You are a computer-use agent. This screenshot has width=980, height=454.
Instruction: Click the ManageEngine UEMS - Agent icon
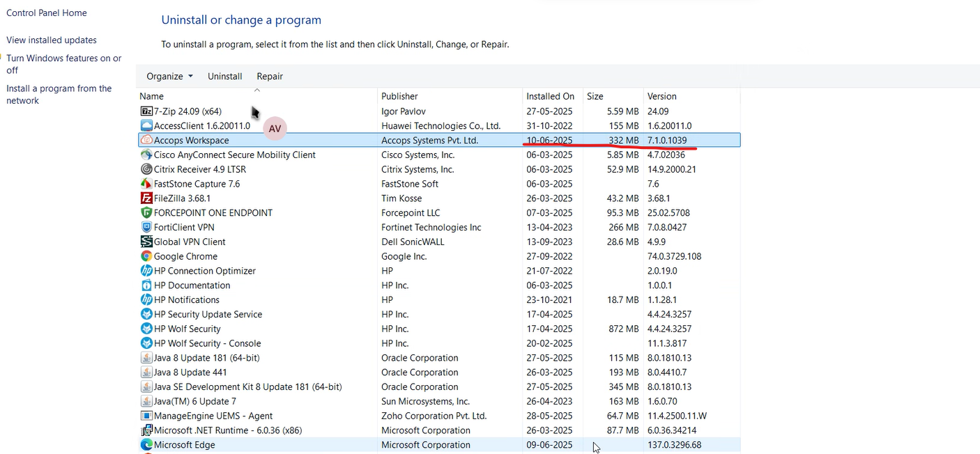pos(146,416)
